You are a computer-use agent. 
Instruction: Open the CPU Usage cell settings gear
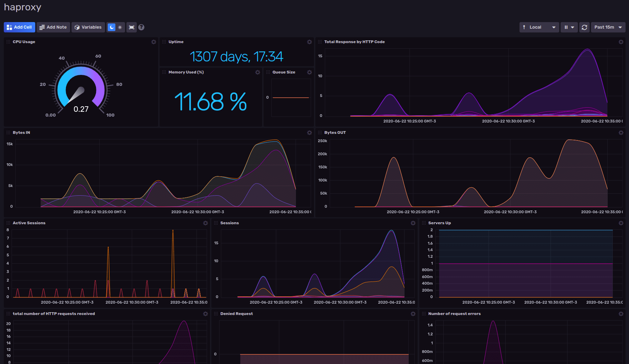[154, 42]
